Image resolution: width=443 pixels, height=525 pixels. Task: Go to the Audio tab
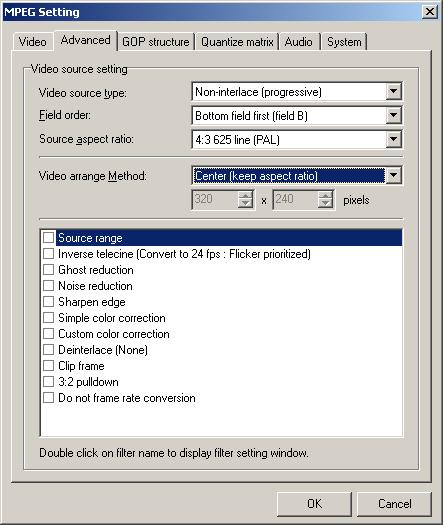[x=299, y=42]
